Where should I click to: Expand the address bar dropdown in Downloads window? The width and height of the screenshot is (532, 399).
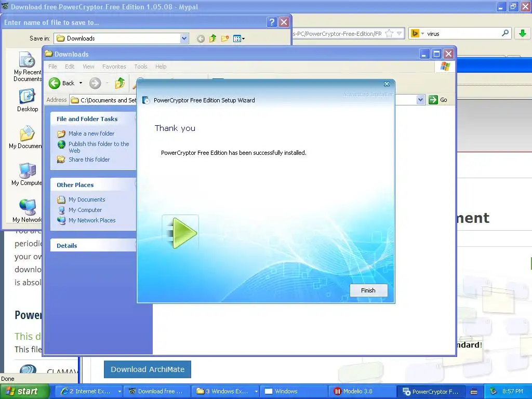click(x=420, y=100)
